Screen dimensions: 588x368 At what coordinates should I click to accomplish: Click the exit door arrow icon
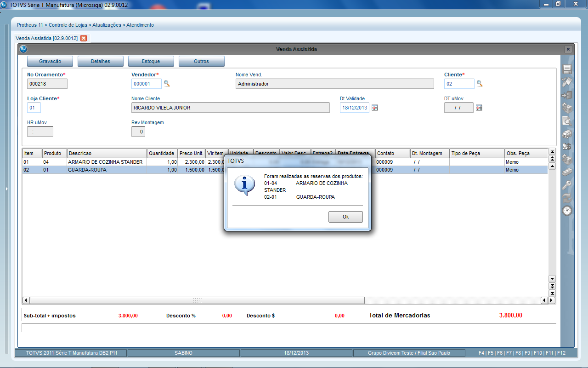point(567,95)
